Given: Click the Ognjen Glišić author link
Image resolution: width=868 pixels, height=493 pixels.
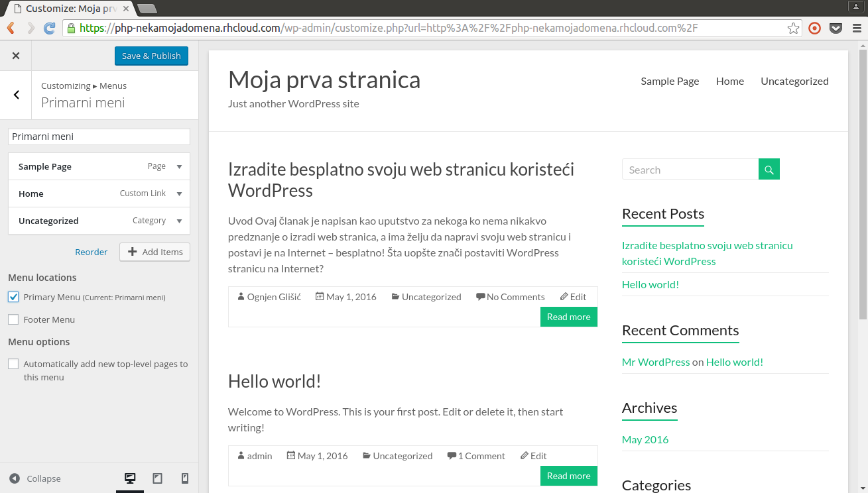Looking at the screenshot, I should pos(274,297).
